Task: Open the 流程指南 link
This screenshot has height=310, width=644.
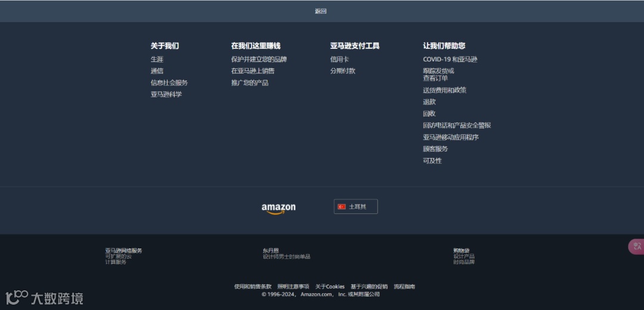Action: click(404, 287)
